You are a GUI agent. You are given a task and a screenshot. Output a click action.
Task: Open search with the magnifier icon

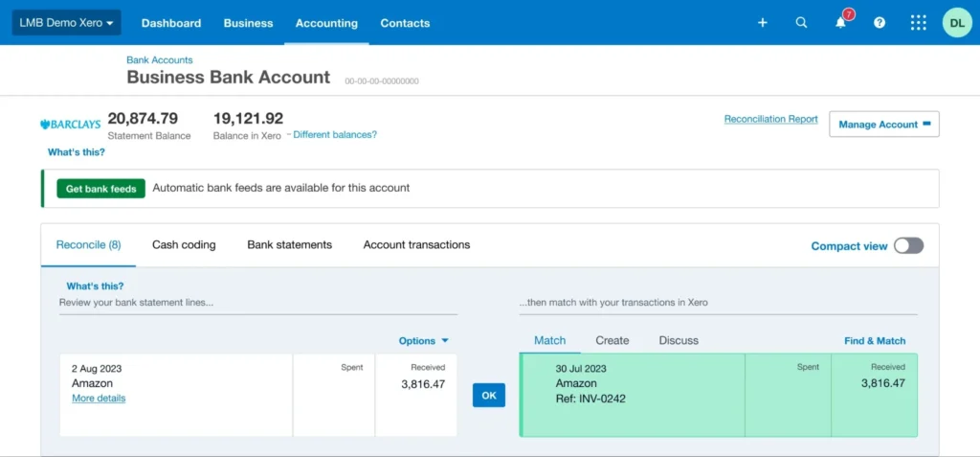(802, 23)
